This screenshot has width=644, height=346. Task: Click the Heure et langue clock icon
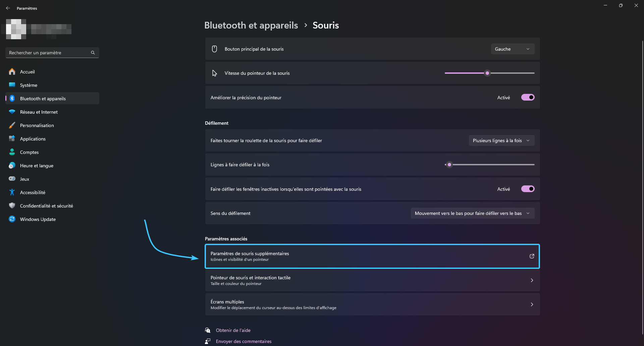pyautogui.click(x=12, y=165)
